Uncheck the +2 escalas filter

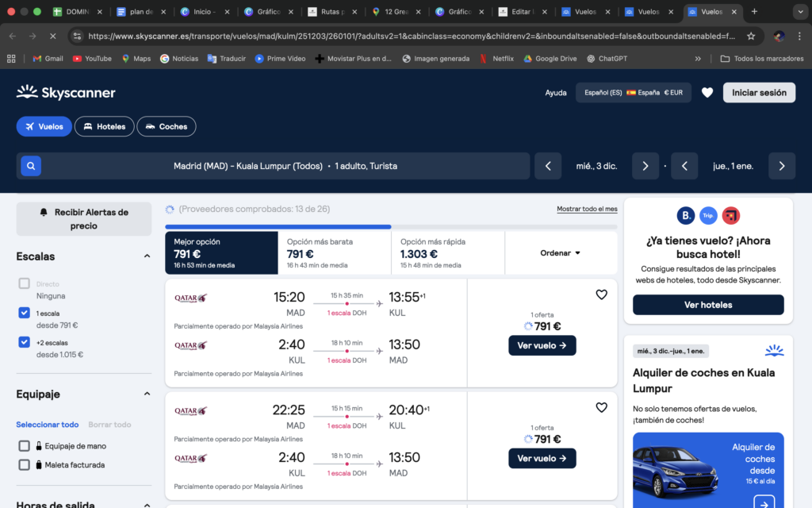click(x=25, y=342)
